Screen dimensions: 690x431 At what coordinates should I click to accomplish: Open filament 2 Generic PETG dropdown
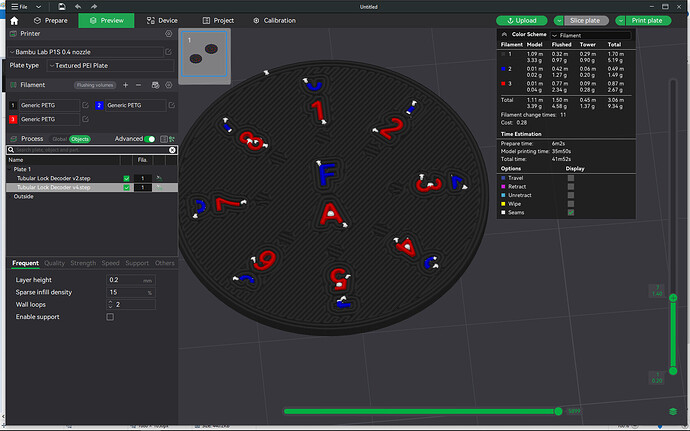pos(136,105)
